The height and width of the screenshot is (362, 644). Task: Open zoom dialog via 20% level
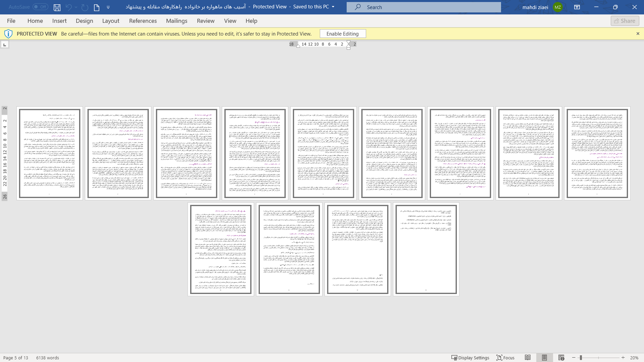coord(634,358)
